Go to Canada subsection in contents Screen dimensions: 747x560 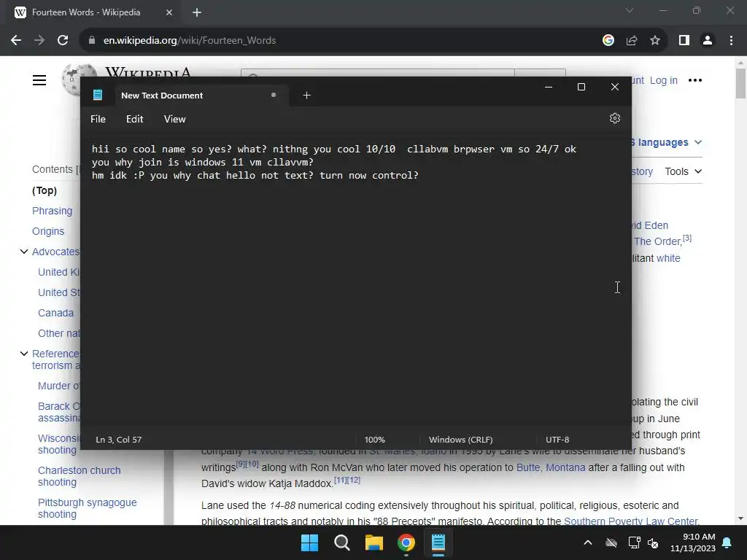coord(55,313)
